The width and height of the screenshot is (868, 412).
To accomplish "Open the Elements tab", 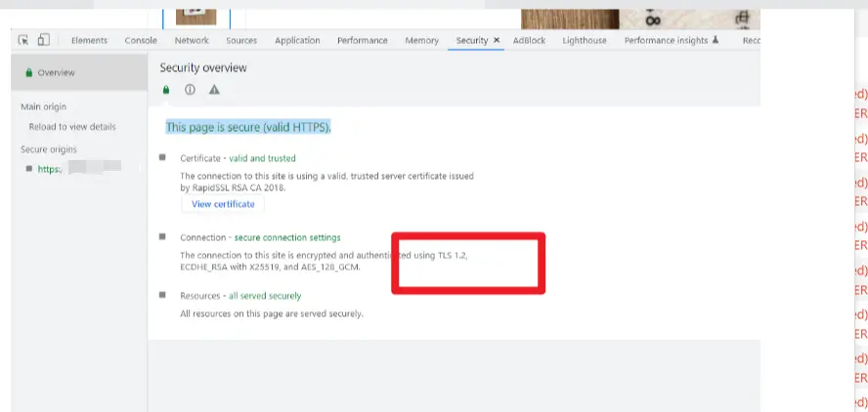I will click(89, 40).
